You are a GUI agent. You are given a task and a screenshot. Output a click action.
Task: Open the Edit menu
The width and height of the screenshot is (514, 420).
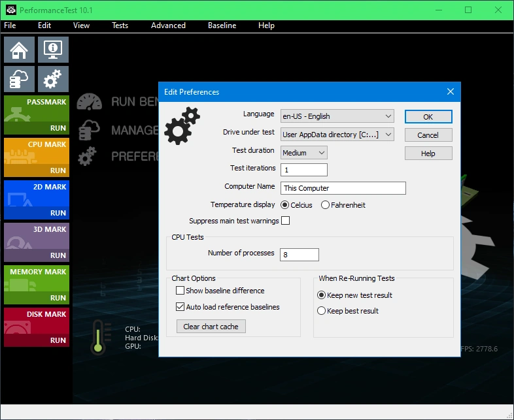(x=44, y=25)
